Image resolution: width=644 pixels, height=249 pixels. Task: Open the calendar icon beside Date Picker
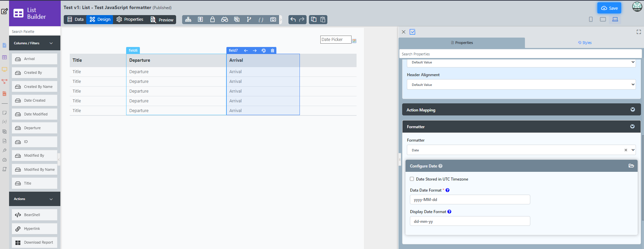coord(354,41)
